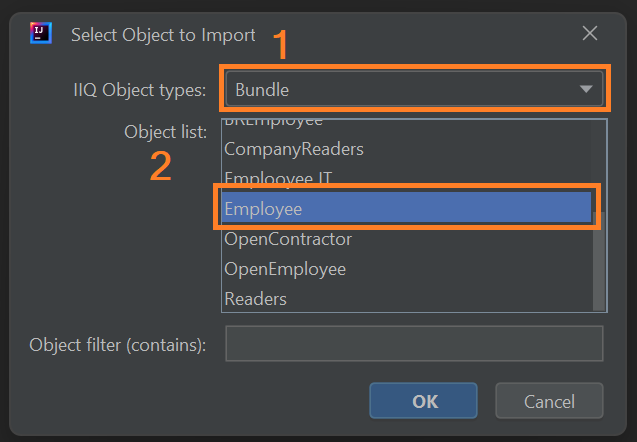Choose OpenContractor from the object list

[407, 239]
